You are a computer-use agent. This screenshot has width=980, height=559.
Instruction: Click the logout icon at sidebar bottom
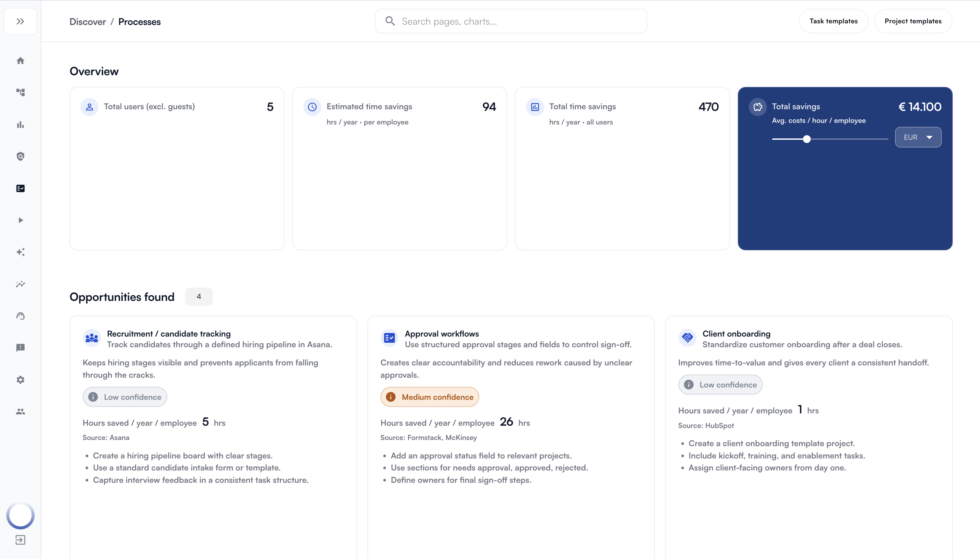pos(20,540)
